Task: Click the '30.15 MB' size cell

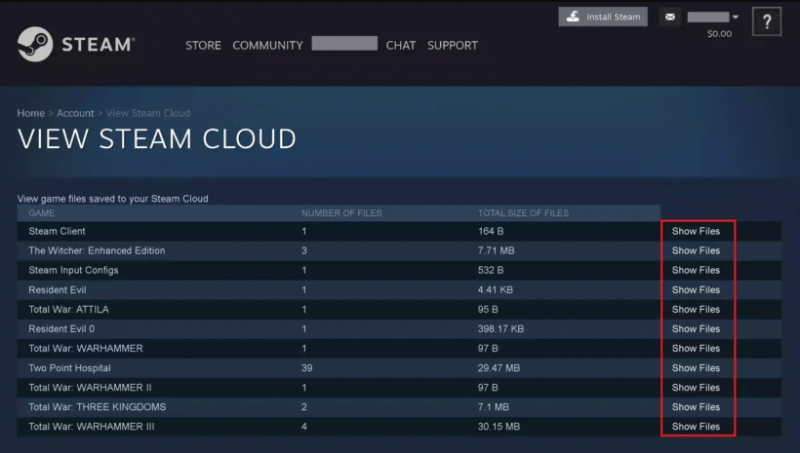Action: (498, 426)
